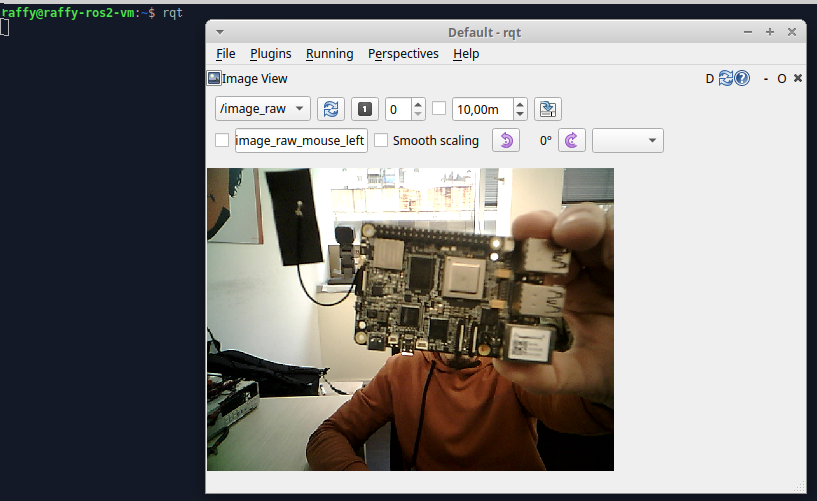Decrease the 10,00m max range value
The width and height of the screenshot is (817, 501).
click(520, 114)
